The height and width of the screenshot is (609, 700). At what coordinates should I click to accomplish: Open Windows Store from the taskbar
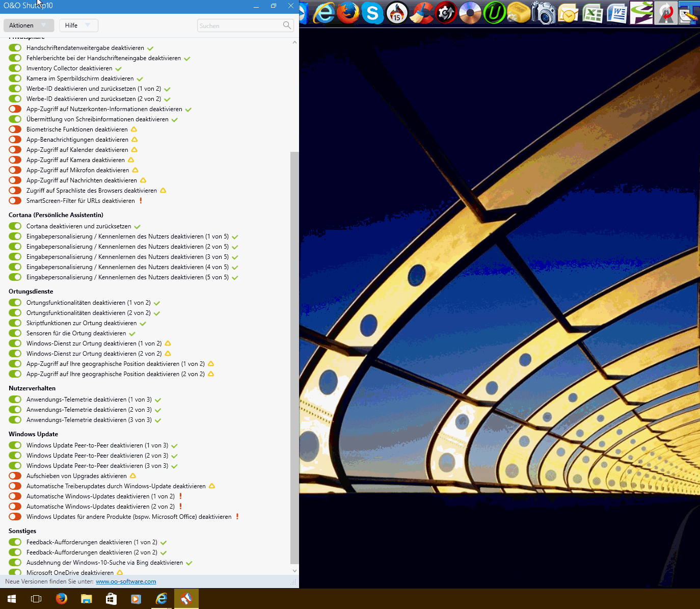[x=111, y=599]
